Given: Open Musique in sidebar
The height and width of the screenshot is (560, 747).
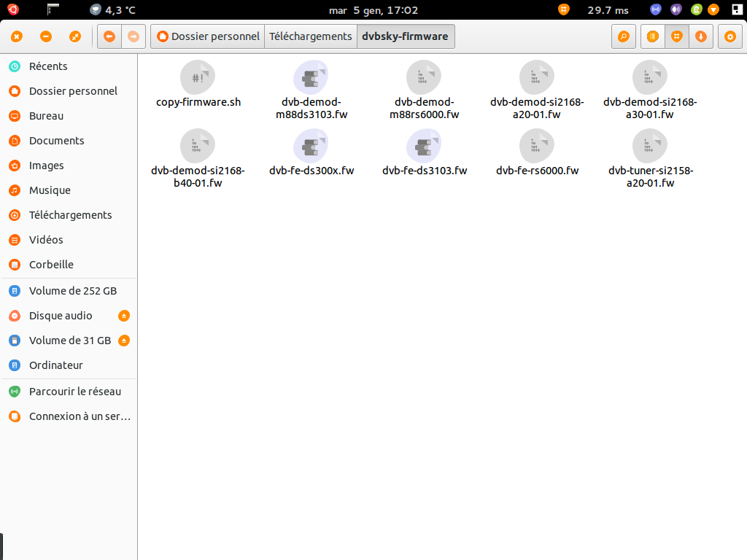Looking at the screenshot, I should pos(69,190).
